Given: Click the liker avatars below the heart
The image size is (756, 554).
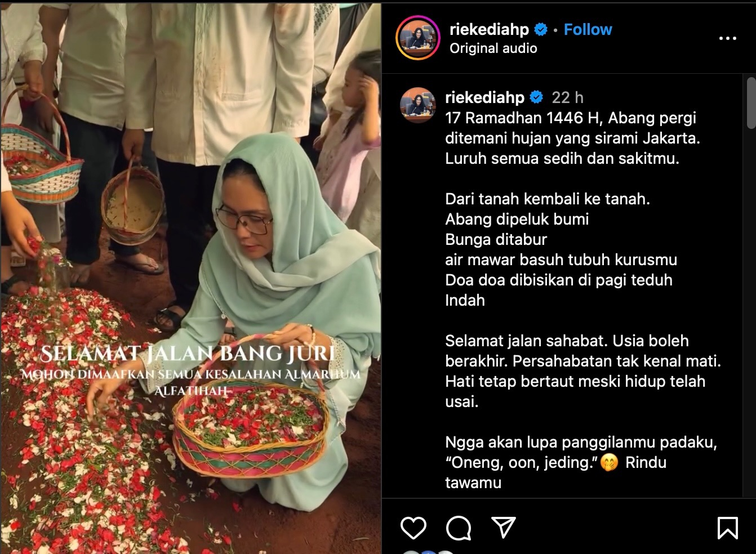Looking at the screenshot, I should pyautogui.click(x=428, y=552).
